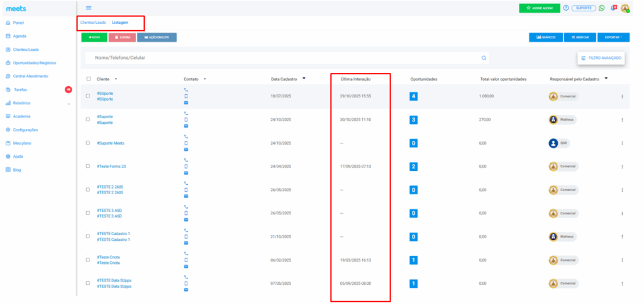Click the green Novo button
Viewport: 644px width, 303px height.
coord(94,37)
